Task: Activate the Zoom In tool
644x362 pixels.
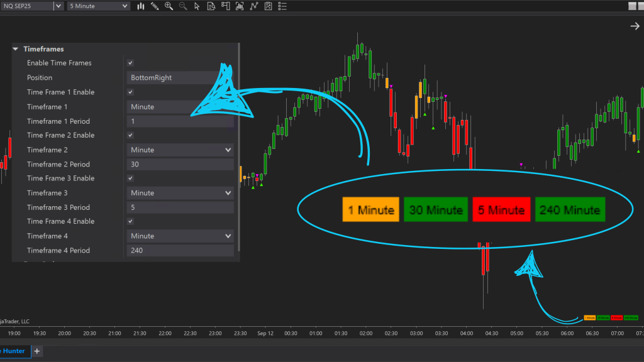Action: click(169, 6)
